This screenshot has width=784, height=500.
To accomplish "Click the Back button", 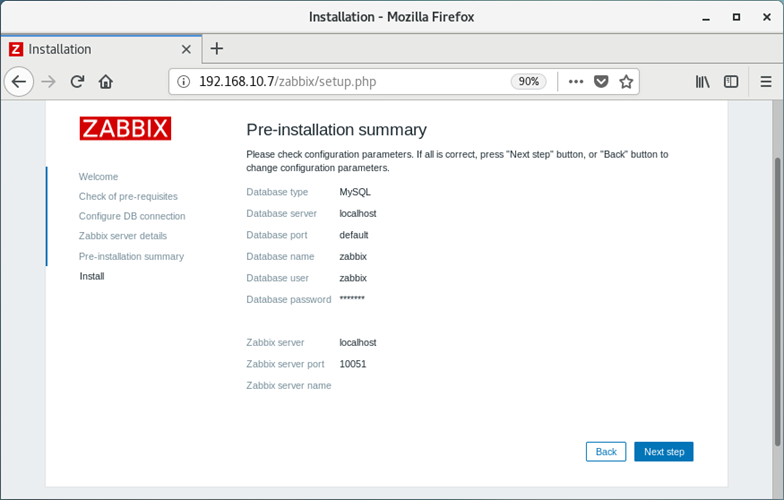I will (606, 452).
